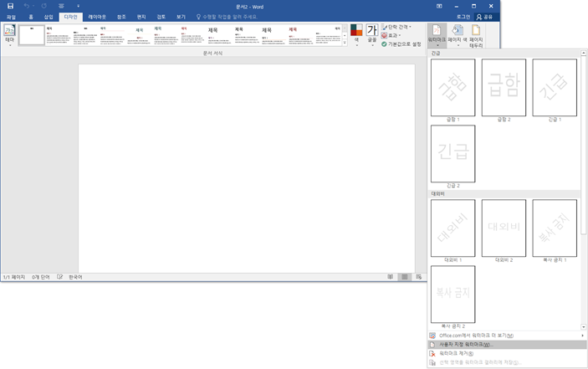Switch to the 삽입 tab
This screenshot has height=369, width=588.
49,17
